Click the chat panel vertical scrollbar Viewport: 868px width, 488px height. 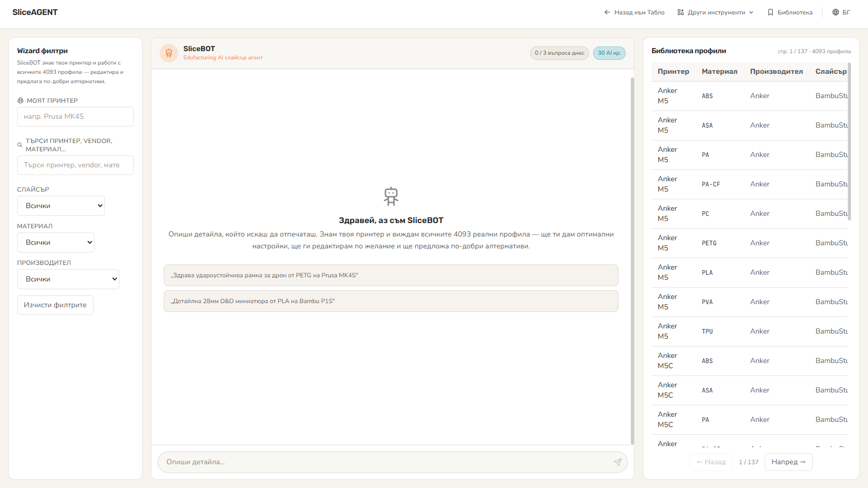[x=632, y=261]
